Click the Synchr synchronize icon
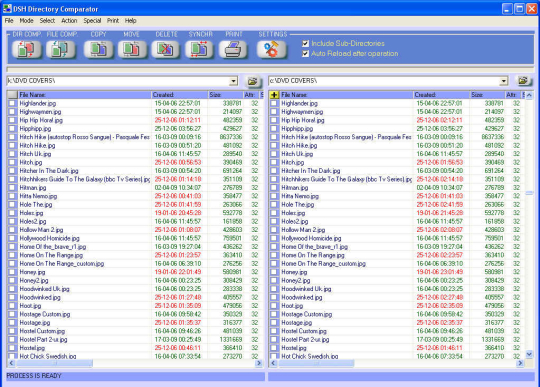 click(x=199, y=49)
